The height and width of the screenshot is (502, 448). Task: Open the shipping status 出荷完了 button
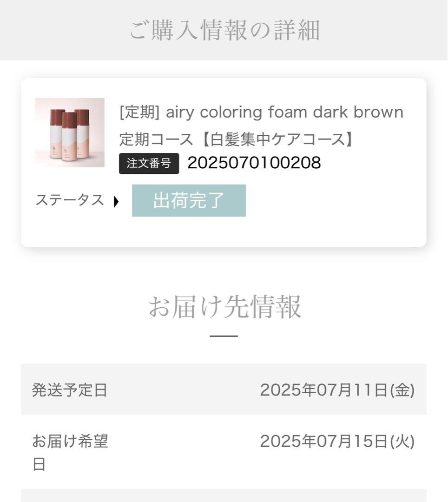point(189,200)
